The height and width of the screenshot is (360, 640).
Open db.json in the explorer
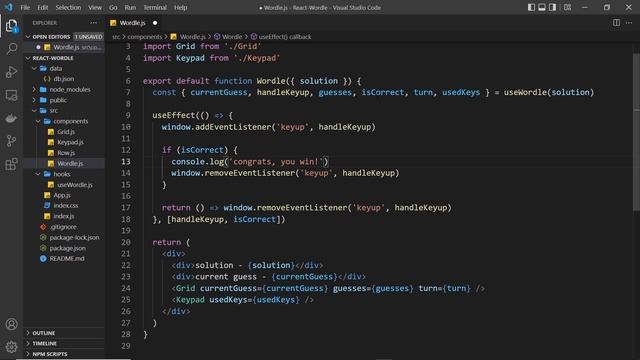(x=64, y=79)
